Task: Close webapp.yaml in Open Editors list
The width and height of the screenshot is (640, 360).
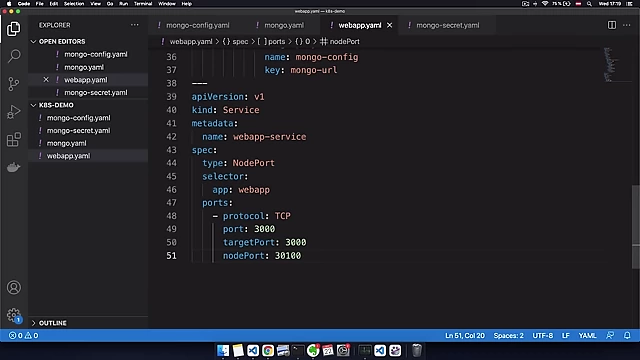Action: click(46, 80)
